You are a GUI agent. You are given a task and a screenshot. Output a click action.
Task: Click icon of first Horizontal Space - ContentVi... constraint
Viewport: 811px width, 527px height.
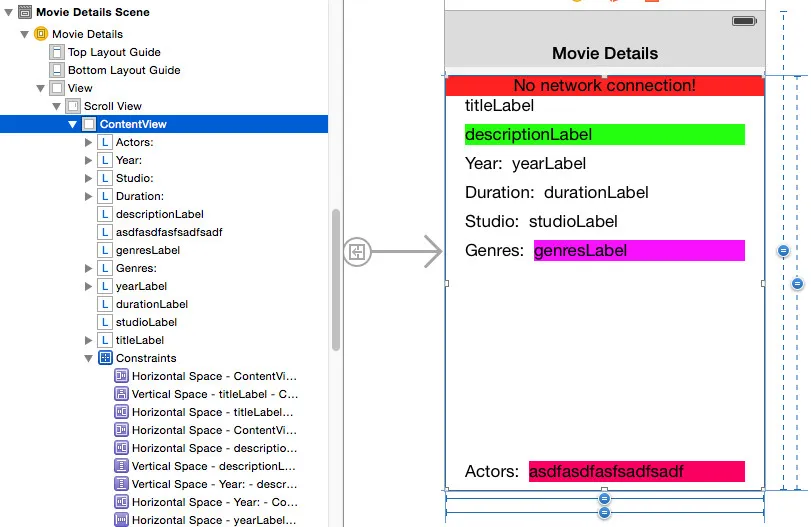pos(121,376)
